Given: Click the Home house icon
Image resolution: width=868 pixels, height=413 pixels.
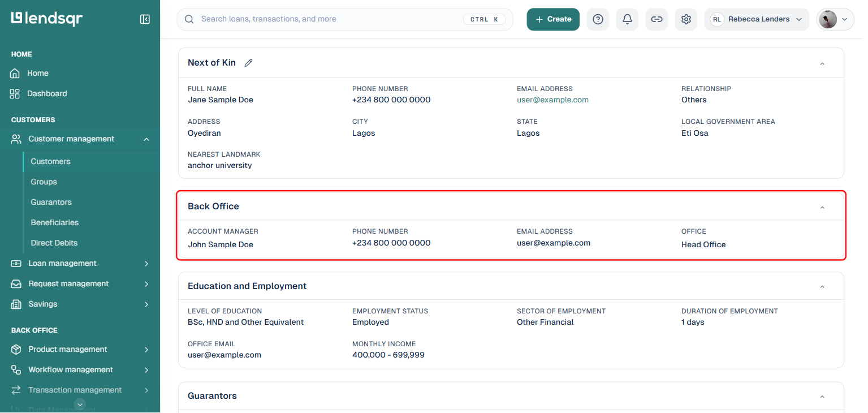Looking at the screenshot, I should pyautogui.click(x=15, y=74).
